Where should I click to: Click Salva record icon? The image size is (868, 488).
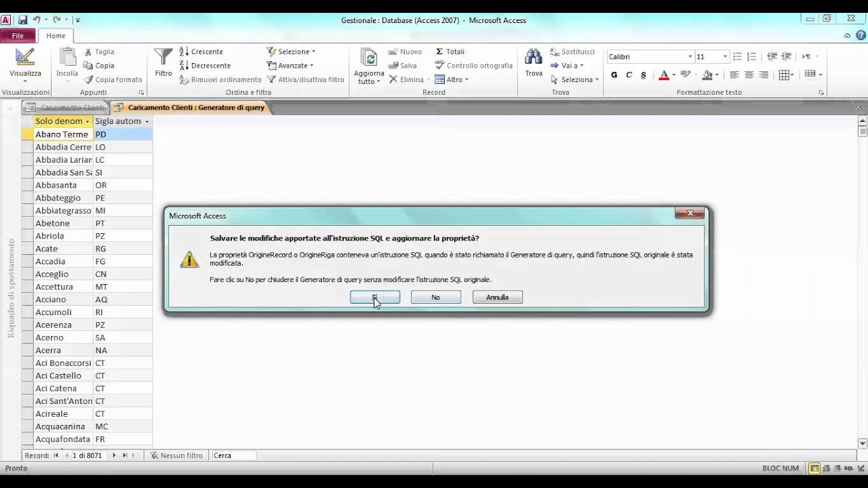[x=393, y=66]
